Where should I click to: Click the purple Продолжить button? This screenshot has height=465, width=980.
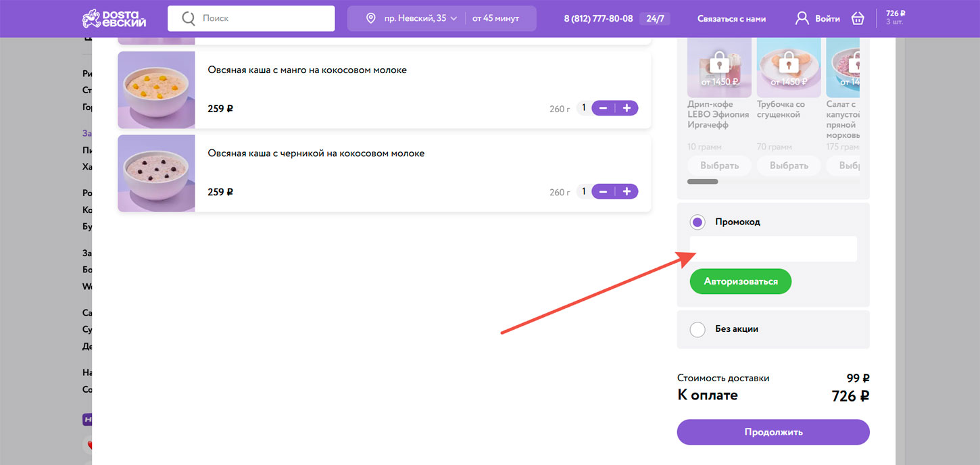coord(773,432)
